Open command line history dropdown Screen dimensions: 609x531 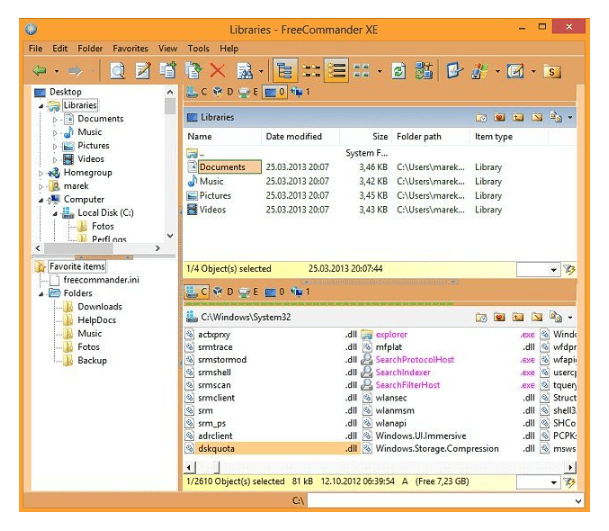click(x=579, y=501)
